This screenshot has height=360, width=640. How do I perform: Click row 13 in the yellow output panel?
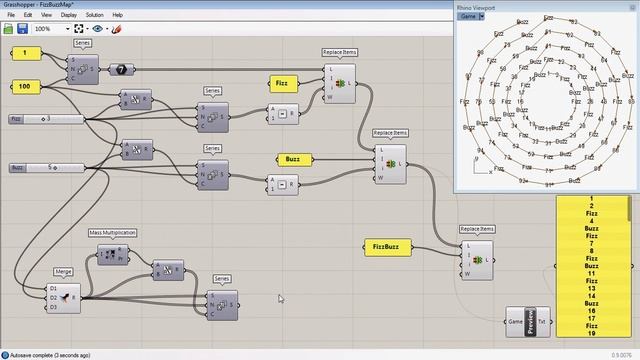591,289
